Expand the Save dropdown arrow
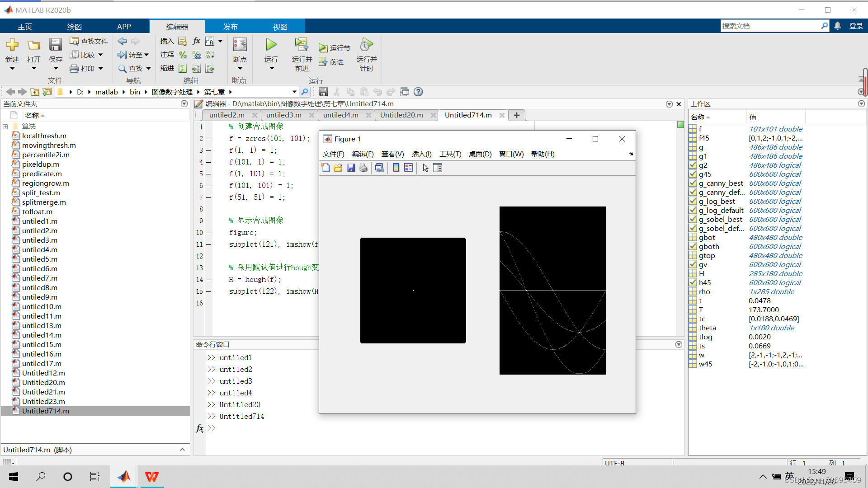Viewport: 868px width, 488px height. 56,69
